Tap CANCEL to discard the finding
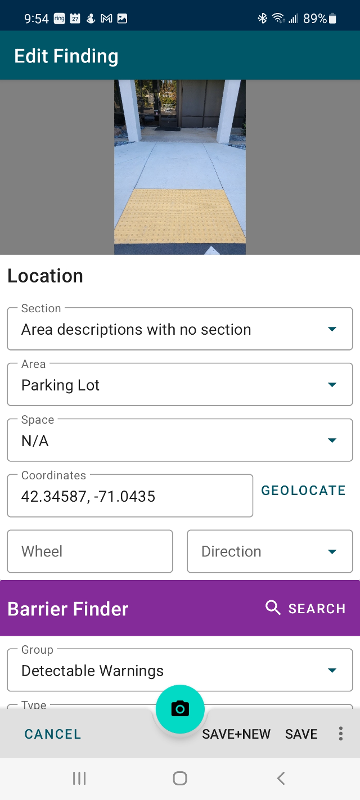360x800 pixels. tap(53, 734)
